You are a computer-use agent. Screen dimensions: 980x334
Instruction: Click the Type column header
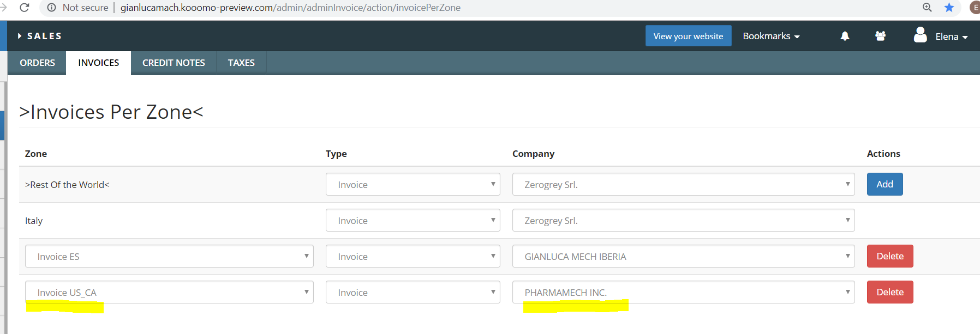pyautogui.click(x=336, y=154)
